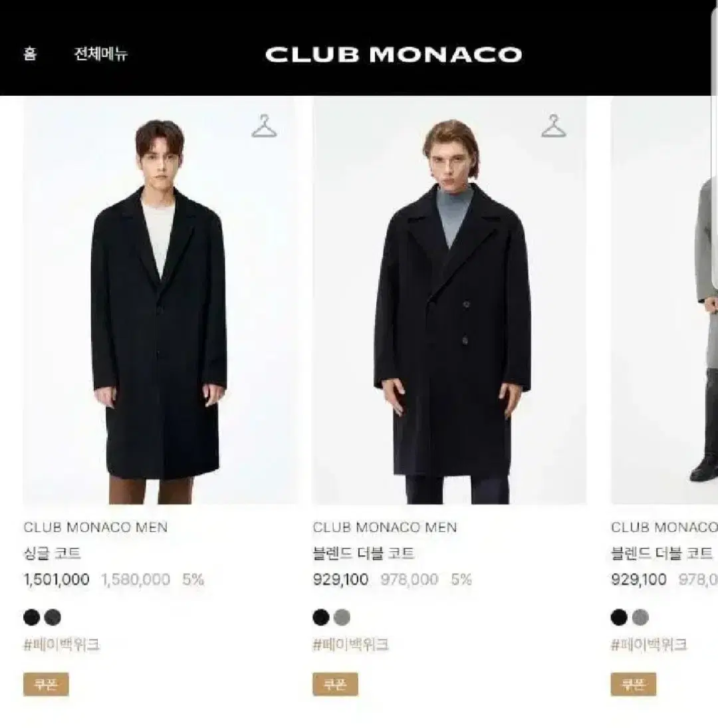Image resolution: width=718 pixels, height=728 pixels.
Task: Select gray swatch for third coat
Action: 640,617
